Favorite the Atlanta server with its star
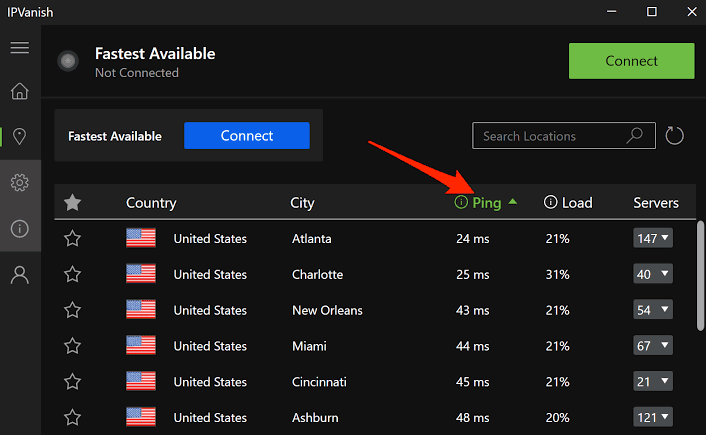706x435 pixels. coord(72,238)
